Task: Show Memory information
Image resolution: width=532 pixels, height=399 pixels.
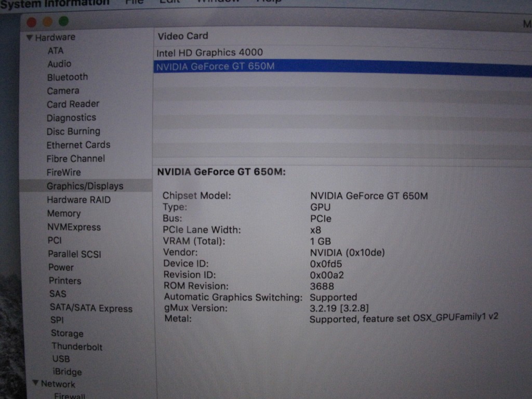Action: 64,214
